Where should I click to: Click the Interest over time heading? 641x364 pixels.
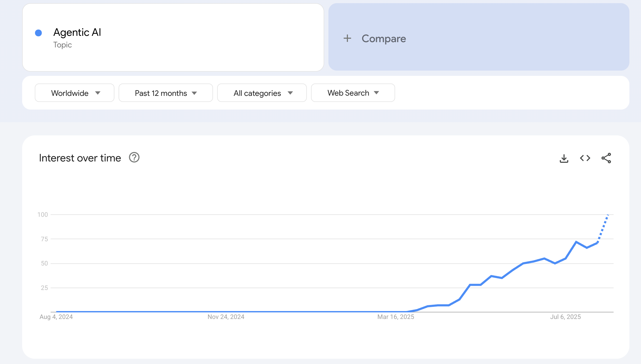80,158
